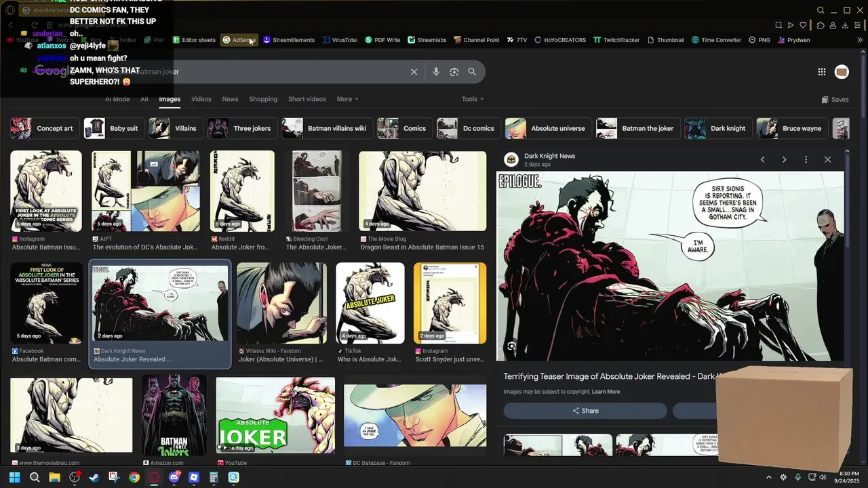Open search by image lens icon
The width and height of the screenshot is (868, 488).
(454, 72)
